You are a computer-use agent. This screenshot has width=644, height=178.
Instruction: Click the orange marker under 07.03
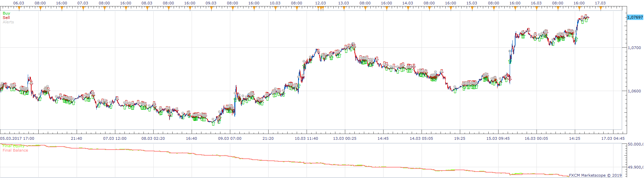pyautogui.click(x=83, y=8)
